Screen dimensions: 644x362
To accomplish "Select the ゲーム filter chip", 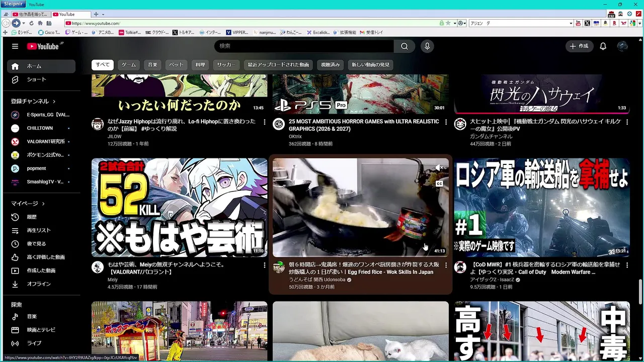I will [x=129, y=65].
